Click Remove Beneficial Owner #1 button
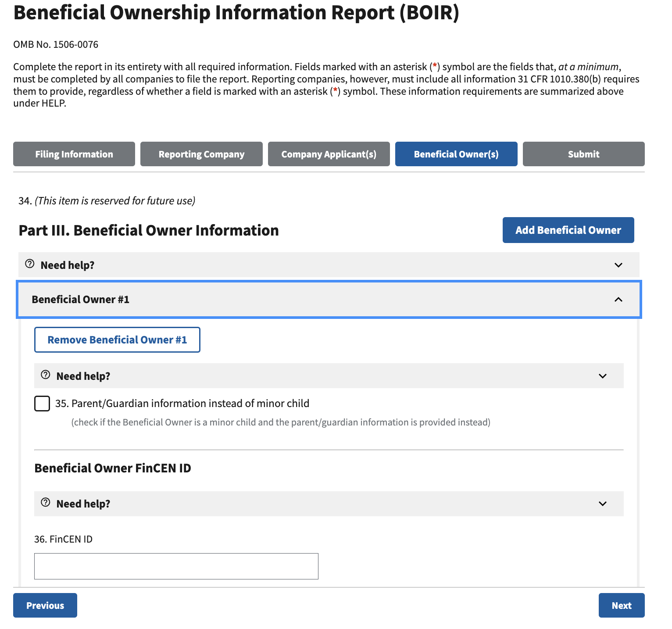Image resolution: width=672 pixels, height=629 pixels. click(117, 340)
